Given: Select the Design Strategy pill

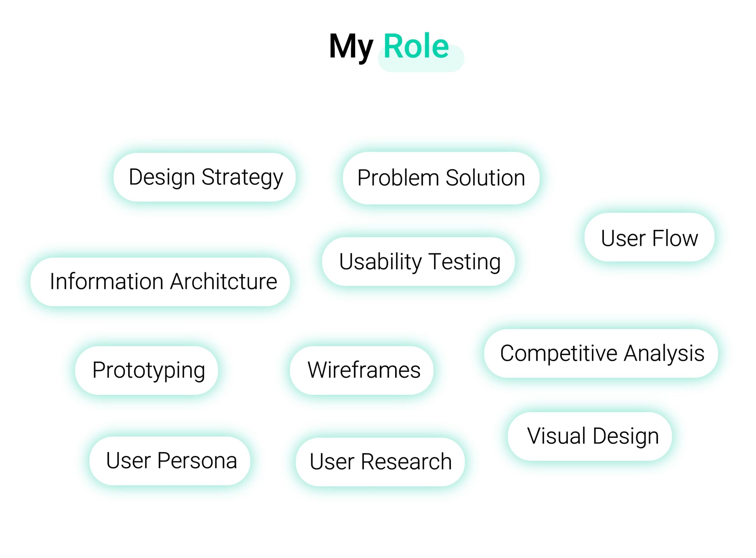Looking at the screenshot, I should click(x=205, y=177).
